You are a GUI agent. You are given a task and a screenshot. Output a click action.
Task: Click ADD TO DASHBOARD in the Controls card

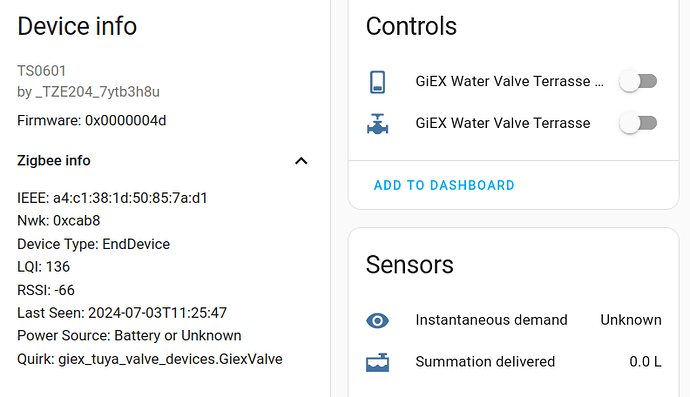coord(444,185)
